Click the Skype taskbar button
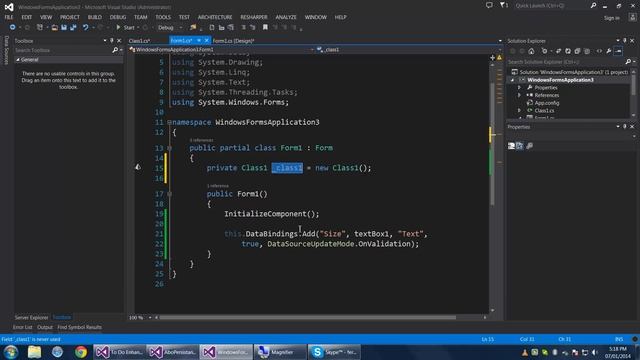The width and height of the screenshot is (640, 360). [334, 352]
